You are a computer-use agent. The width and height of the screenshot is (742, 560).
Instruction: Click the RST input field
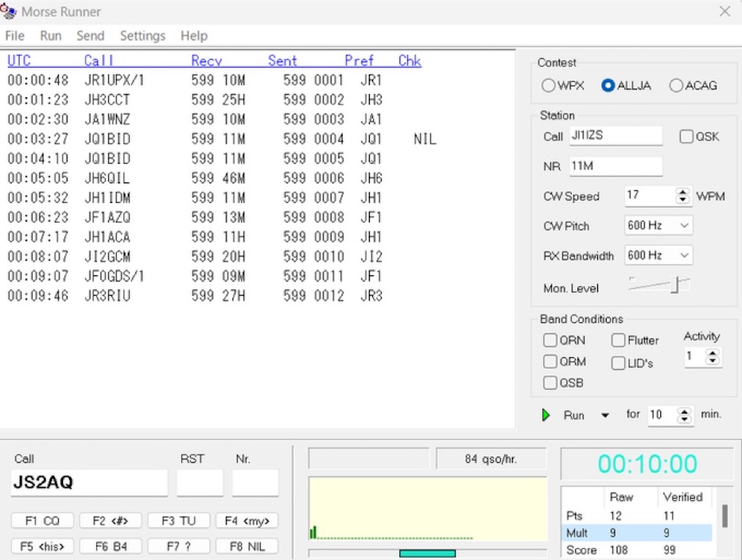[200, 482]
